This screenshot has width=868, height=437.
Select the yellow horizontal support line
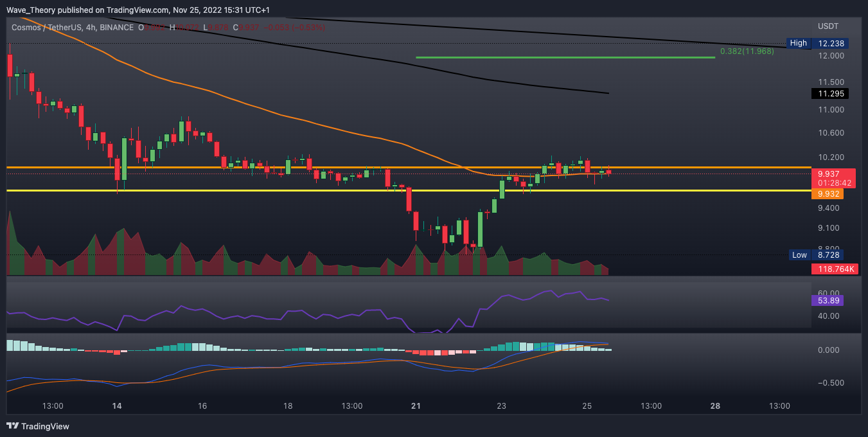tap(408, 191)
